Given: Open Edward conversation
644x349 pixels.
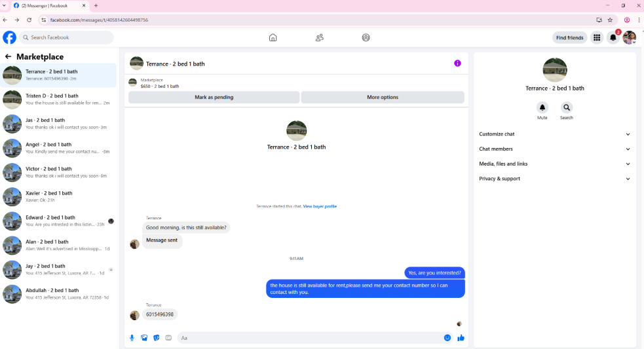Looking at the screenshot, I should (x=59, y=221).
